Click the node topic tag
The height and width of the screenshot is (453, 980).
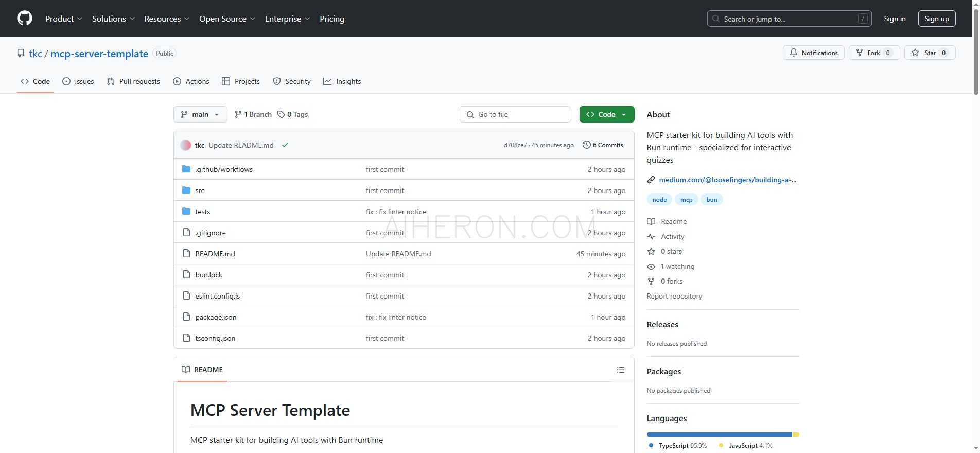[x=659, y=200]
